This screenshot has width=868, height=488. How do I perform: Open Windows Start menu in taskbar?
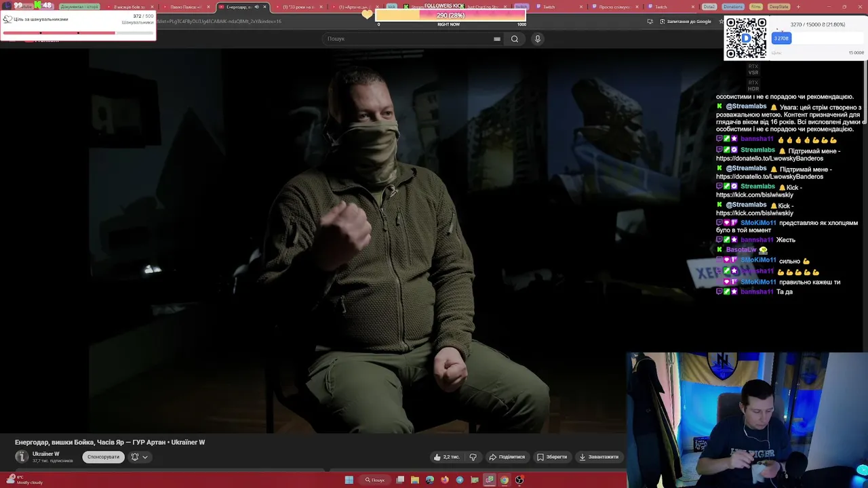pos(349,480)
